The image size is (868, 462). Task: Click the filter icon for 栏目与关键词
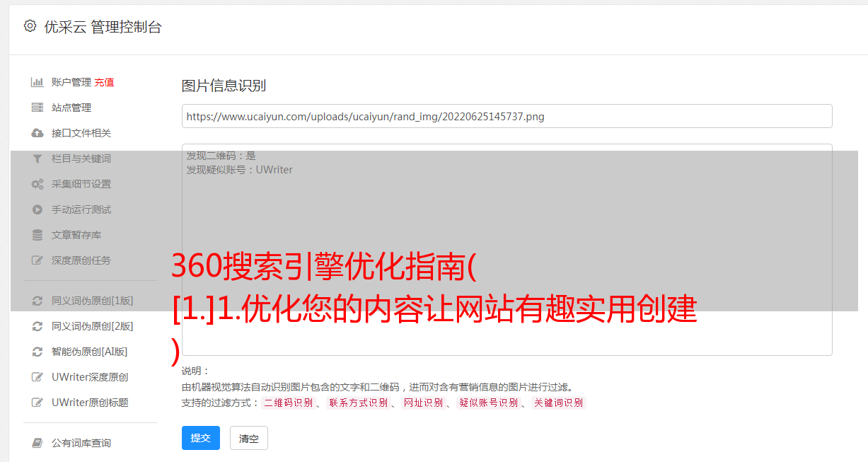point(37,158)
